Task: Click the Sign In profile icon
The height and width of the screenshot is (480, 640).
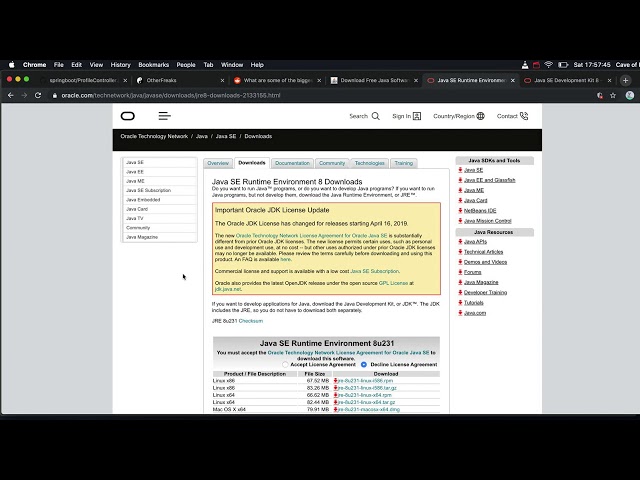Action: click(417, 116)
